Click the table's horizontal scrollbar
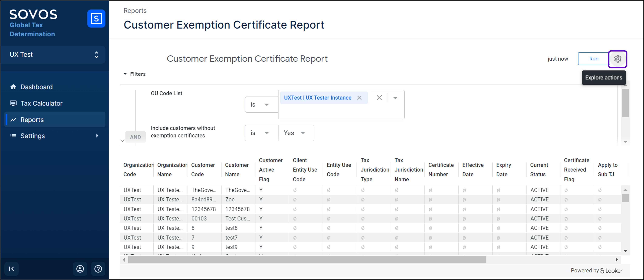The image size is (644, 280). [x=307, y=260]
